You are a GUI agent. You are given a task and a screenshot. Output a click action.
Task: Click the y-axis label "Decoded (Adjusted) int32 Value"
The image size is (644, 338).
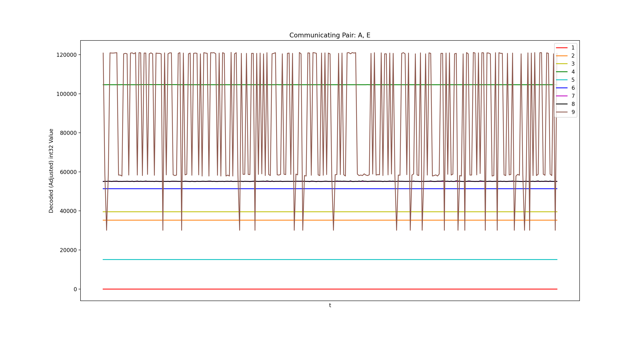pyautogui.click(x=51, y=171)
